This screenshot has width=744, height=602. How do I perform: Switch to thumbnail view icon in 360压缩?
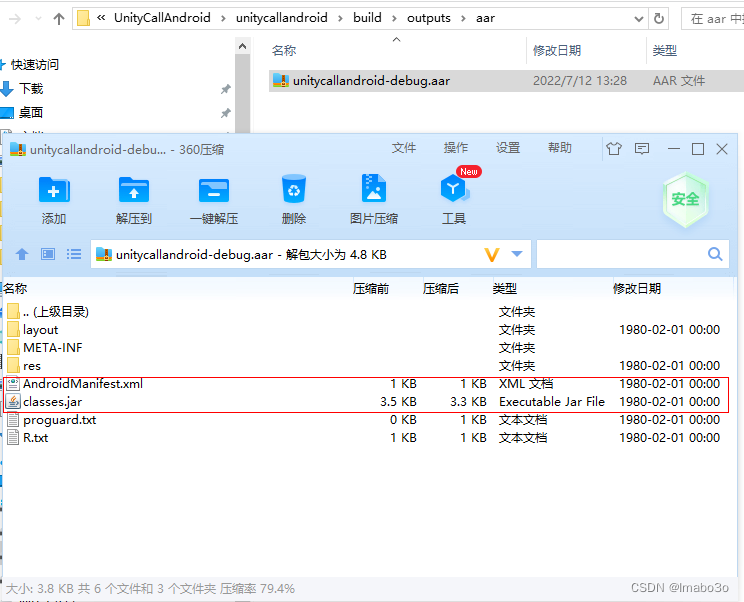pyautogui.click(x=48, y=254)
